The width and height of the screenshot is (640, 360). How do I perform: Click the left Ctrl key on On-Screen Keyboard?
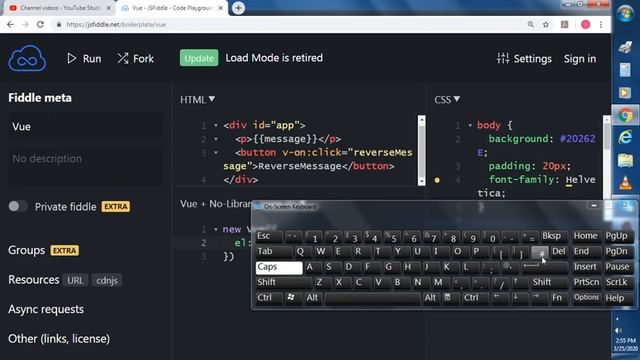(269, 298)
